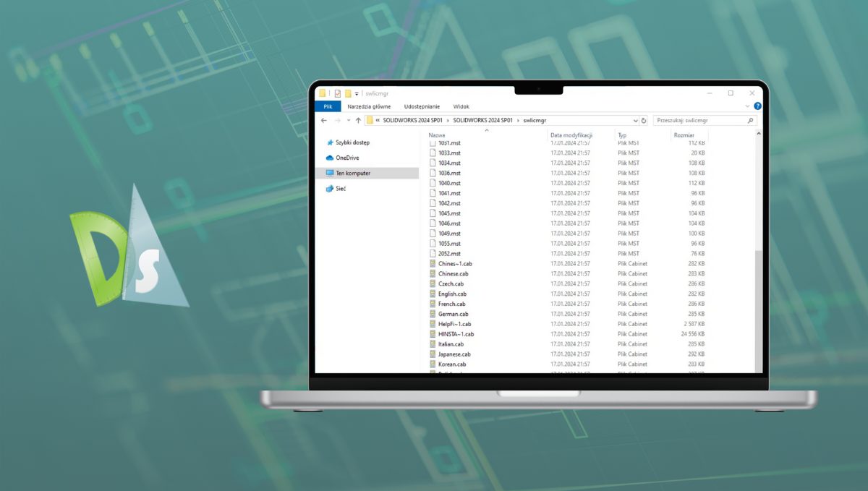Image resolution: width=868 pixels, height=491 pixels.
Task: Open the Plik ribbon tab
Action: pos(328,106)
